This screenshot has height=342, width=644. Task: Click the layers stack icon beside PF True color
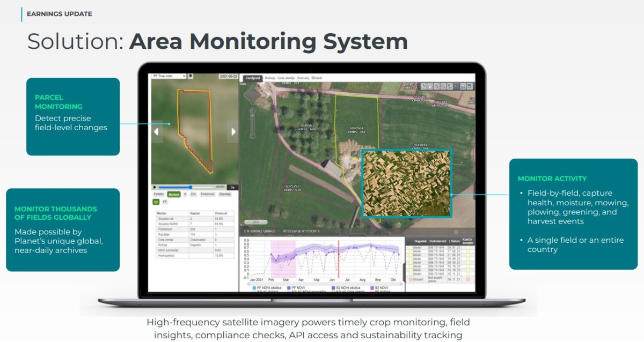click(191, 76)
